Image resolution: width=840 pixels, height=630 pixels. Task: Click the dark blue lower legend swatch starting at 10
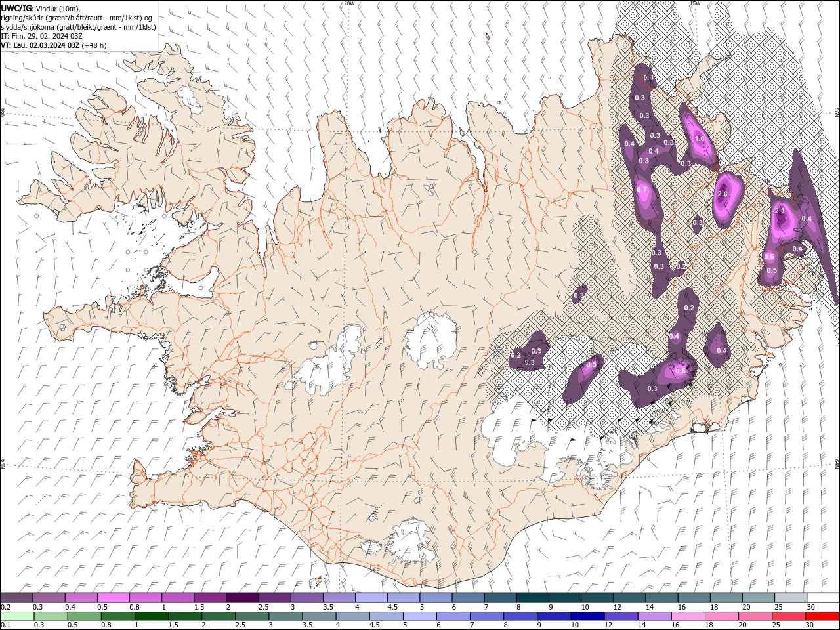click(587, 616)
